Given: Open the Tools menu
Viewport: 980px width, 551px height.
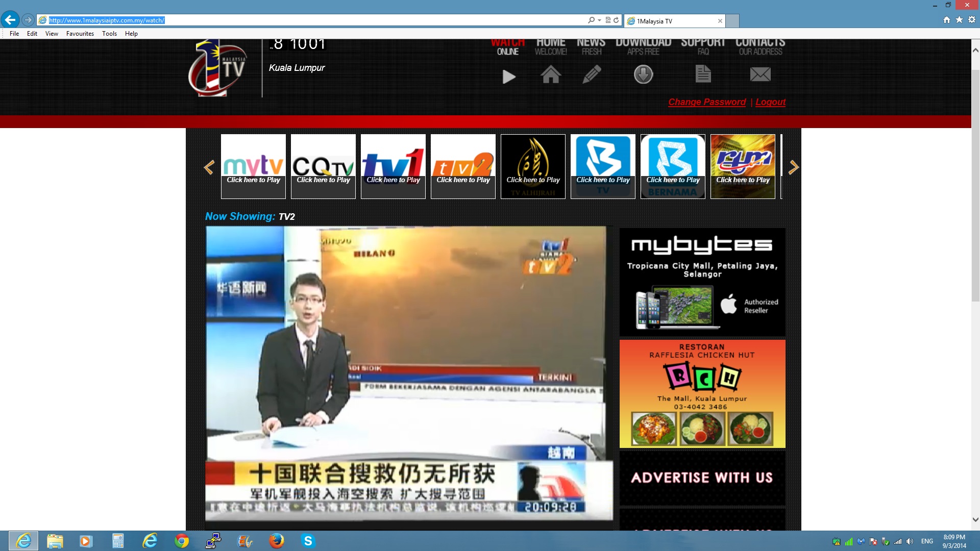Looking at the screenshot, I should tap(109, 34).
